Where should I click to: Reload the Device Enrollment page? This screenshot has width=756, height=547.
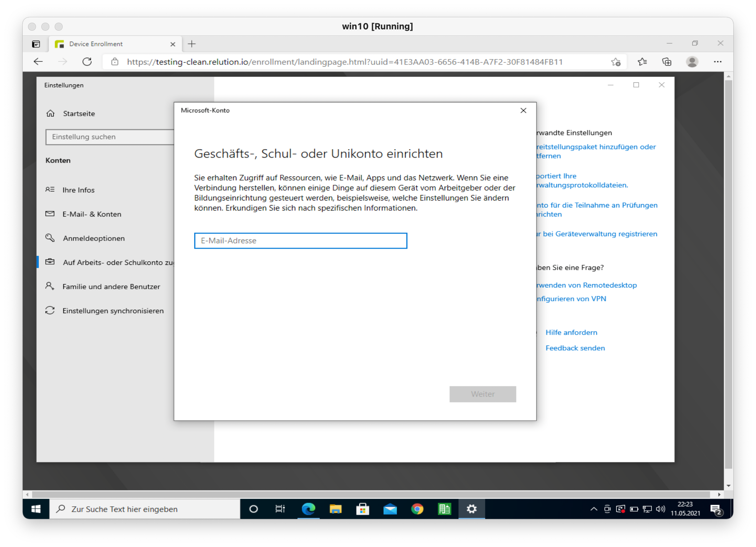point(87,62)
